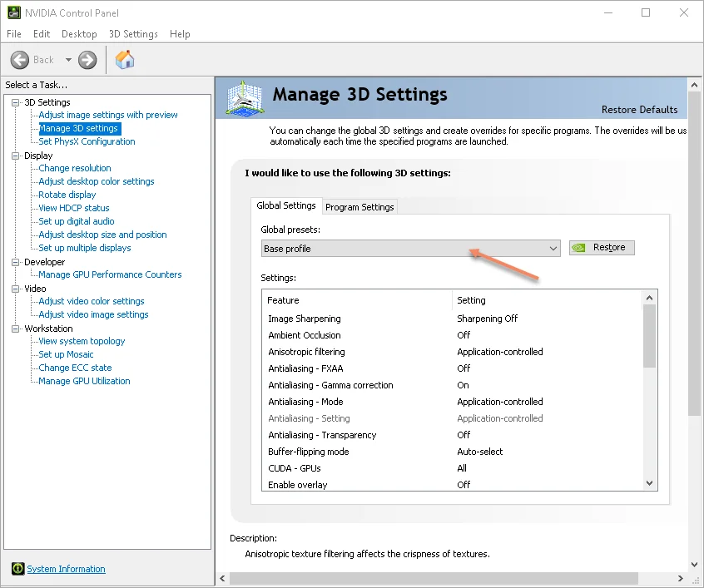Click the NVIDIA logo on Restore button

[580, 248]
